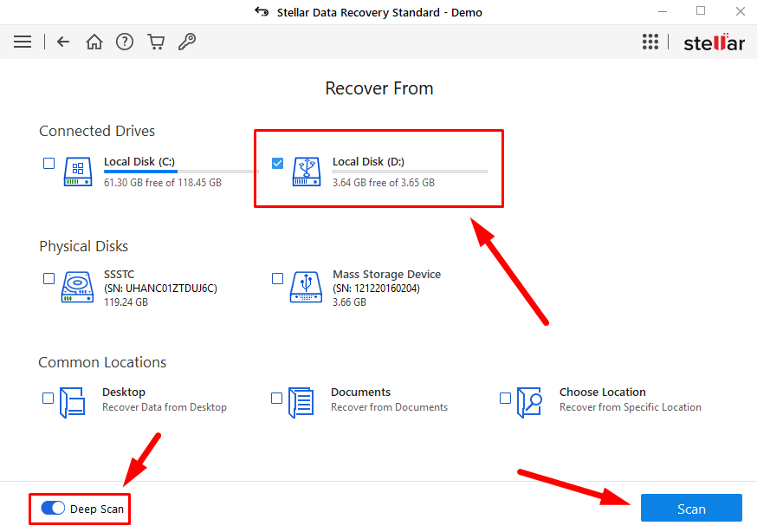Click the Local Disk (D:) usage bar
757x532 pixels.
[x=411, y=172]
